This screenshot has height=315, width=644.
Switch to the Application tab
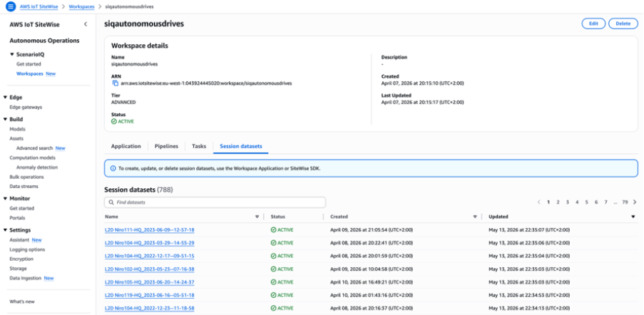click(126, 146)
